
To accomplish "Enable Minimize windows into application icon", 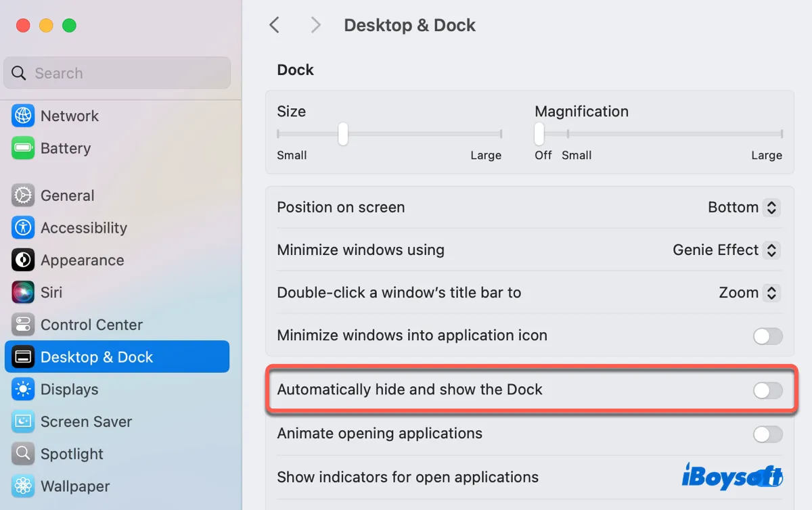I will 767,335.
